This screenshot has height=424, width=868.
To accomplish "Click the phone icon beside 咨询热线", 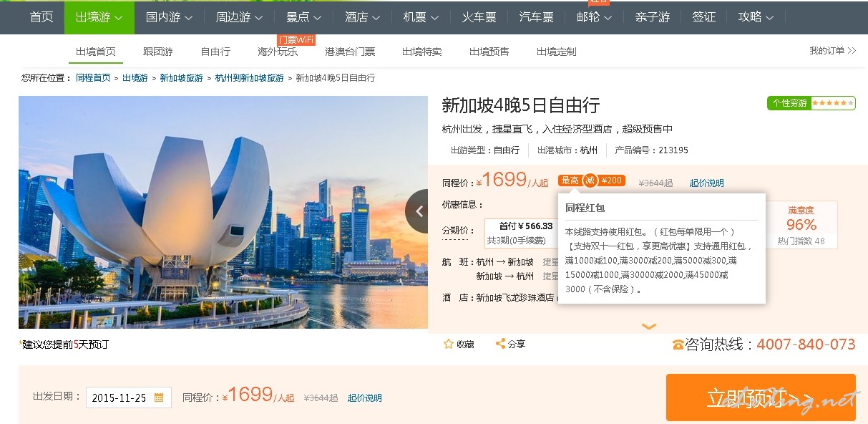I will [678, 344].
